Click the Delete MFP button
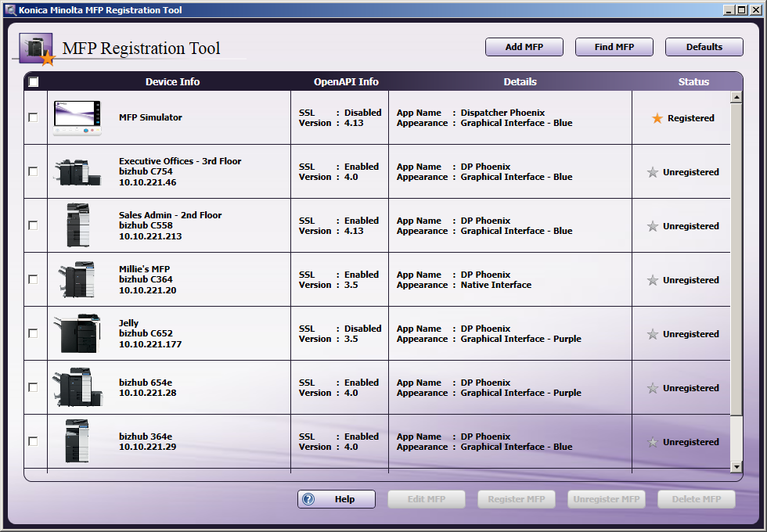 696,499
